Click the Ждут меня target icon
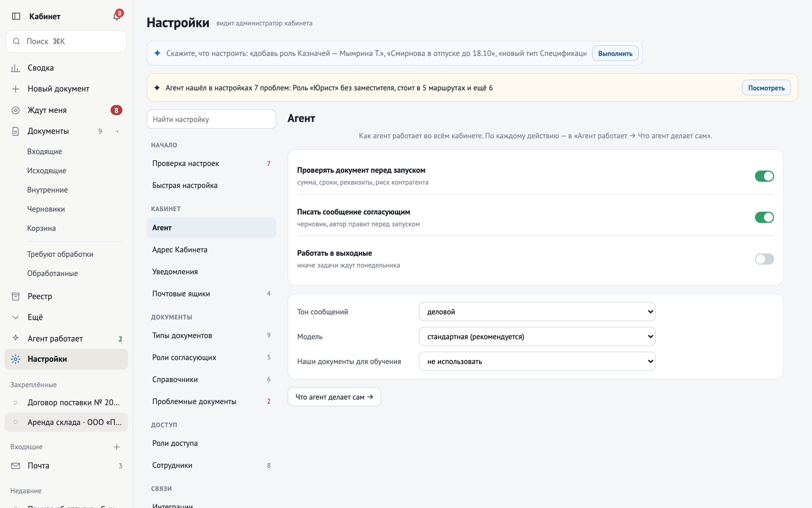This screenshot has height=508, width=812. click(15, 110)
